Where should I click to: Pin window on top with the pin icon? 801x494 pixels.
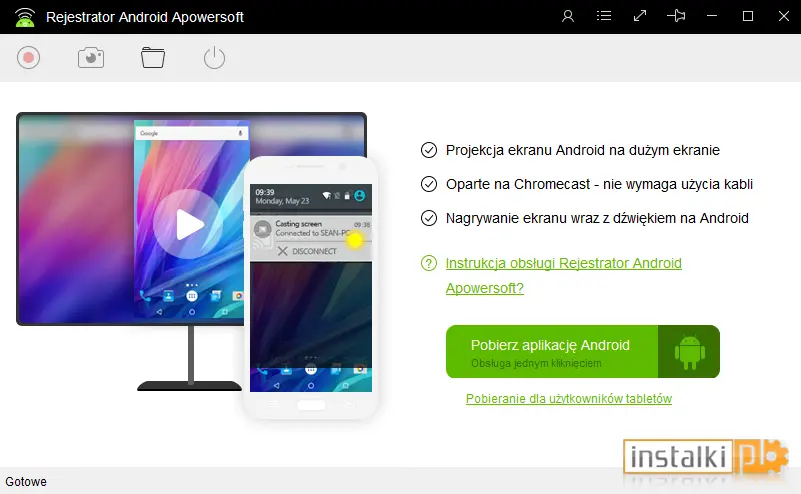tap(676, 16)
